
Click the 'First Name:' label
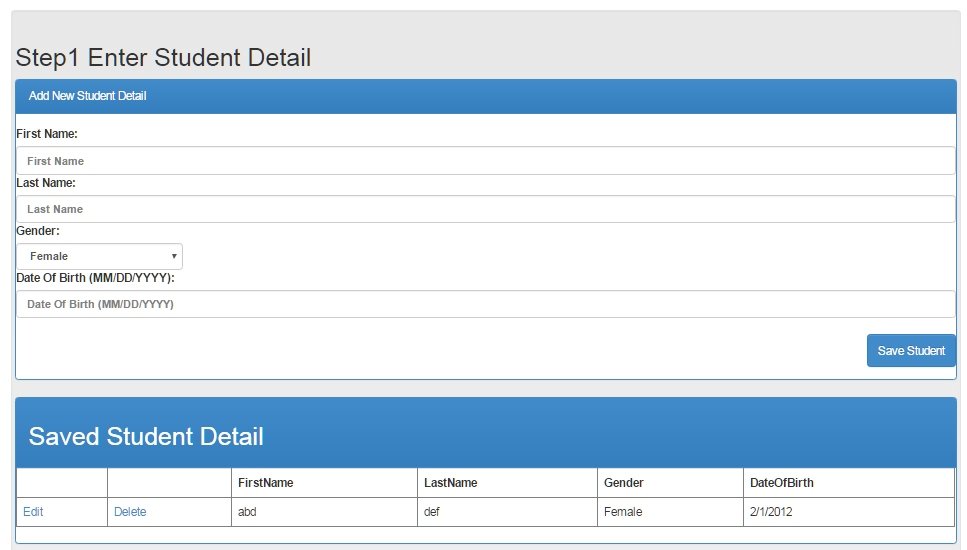point(47,134)
